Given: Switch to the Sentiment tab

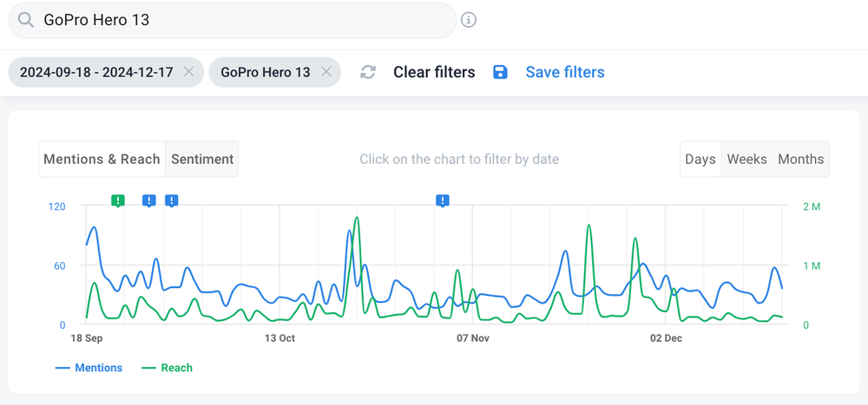Looking at the screenshot, I should coord(202,160).
